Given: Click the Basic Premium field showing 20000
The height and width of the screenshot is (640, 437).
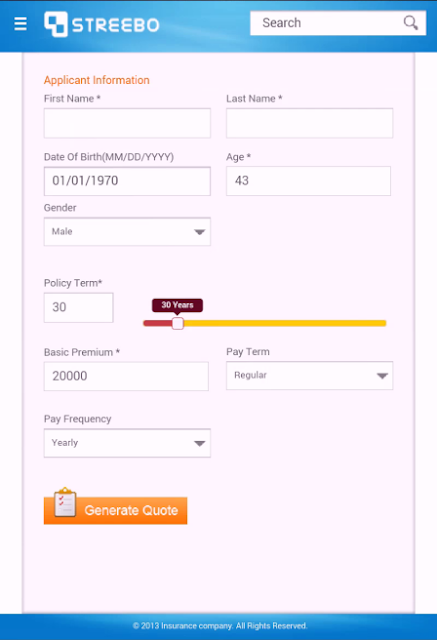Looking at the screenshot, I should click(x=126, y=376).
